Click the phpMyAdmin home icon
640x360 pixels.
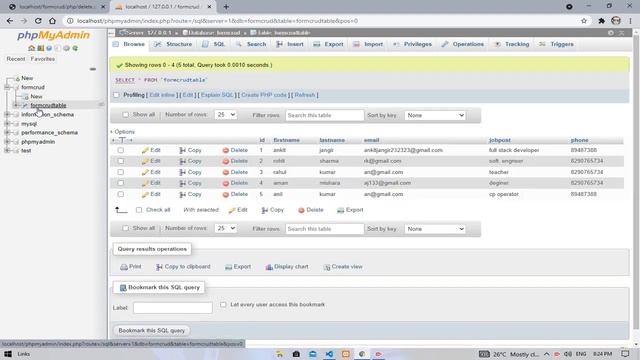31,48
